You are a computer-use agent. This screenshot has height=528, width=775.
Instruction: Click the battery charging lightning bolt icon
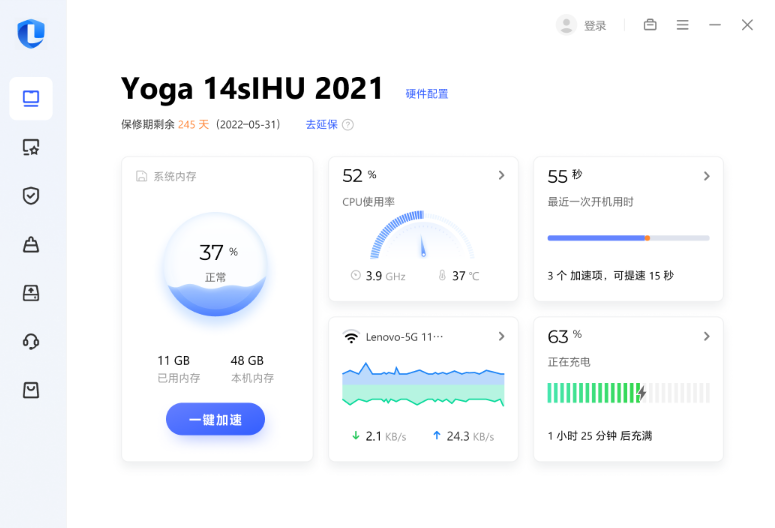pyautogui.click(x=641, y=393)
